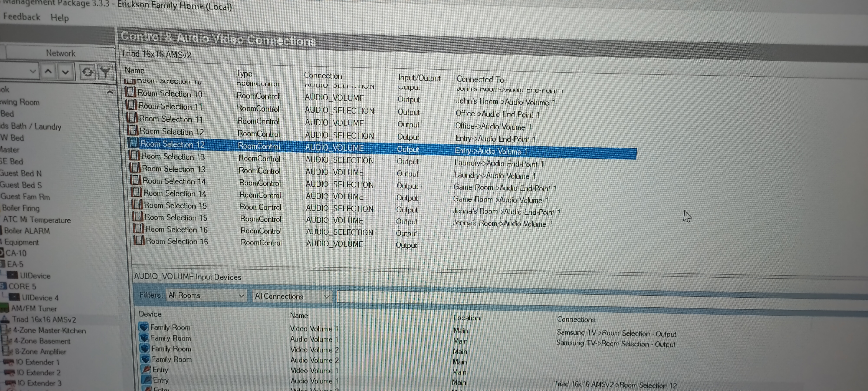Select the Guest Fam Rm room

tap(25, 196)
